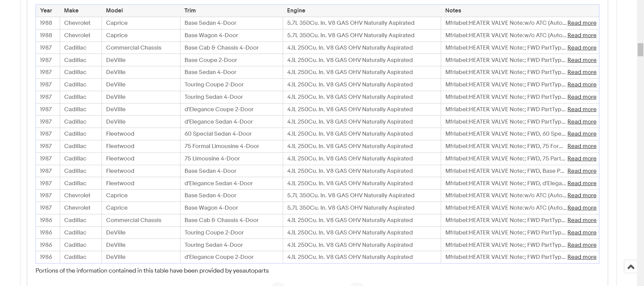Viewport: 644px width, 286px height.
Task: Read more for Fleetwood d'Elegance Sedan 4-Door
Action: click(x=582, y=184)
